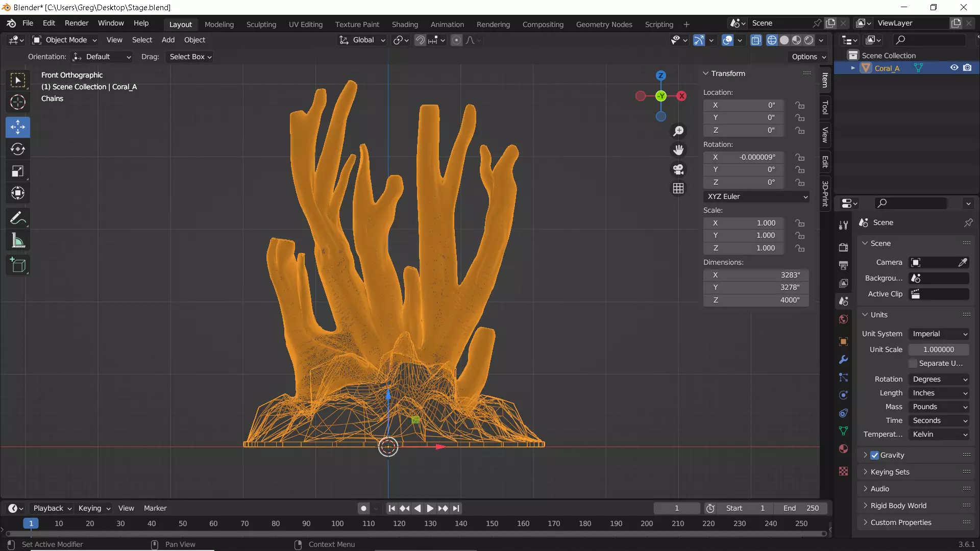Open the Tool properties tab icon
Viewport: 980px width, 551px height.
click(x=843, y=225)
